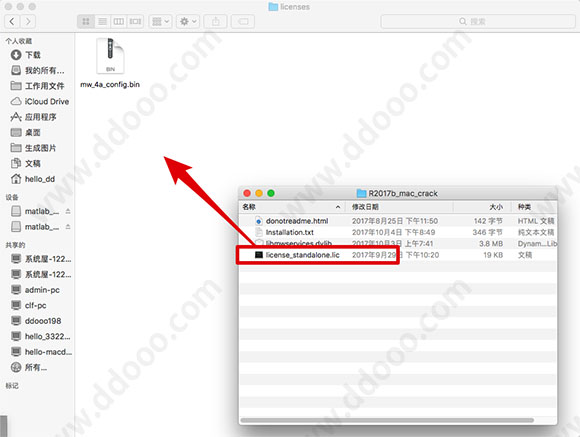Open the arrange items dropdown

[x=161, y=21]
